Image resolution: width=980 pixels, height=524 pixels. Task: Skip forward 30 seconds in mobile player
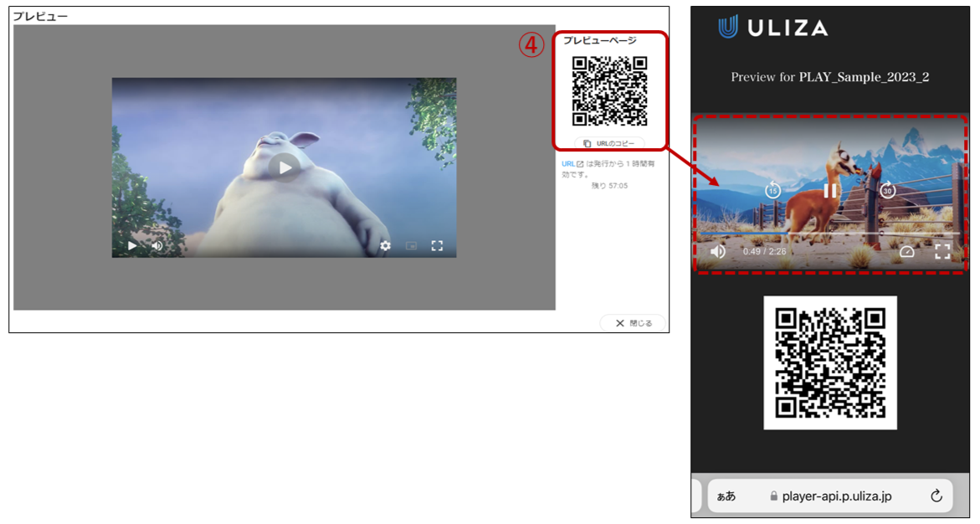pyautogui.click(x=888, y=191)
